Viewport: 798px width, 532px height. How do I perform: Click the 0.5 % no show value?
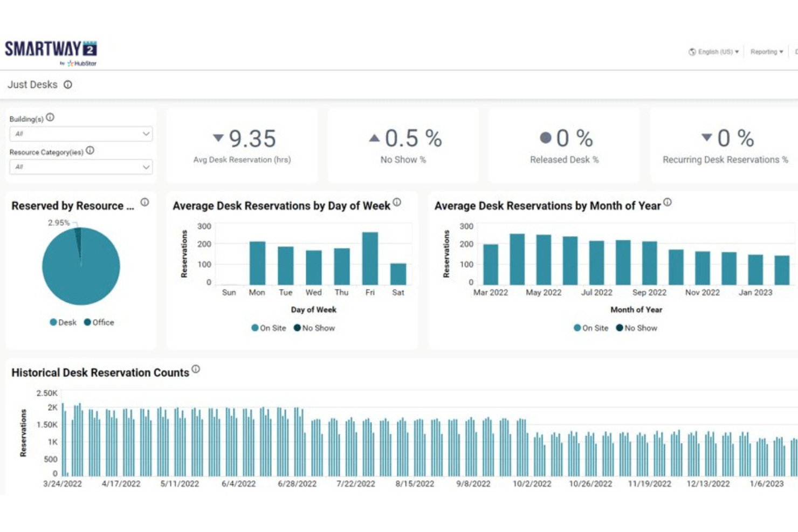point(414,139)
